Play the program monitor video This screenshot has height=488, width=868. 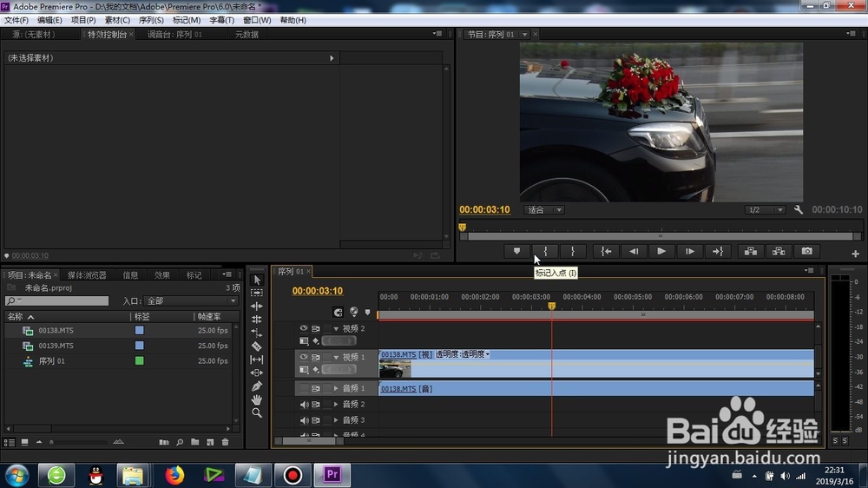[661, 251]
